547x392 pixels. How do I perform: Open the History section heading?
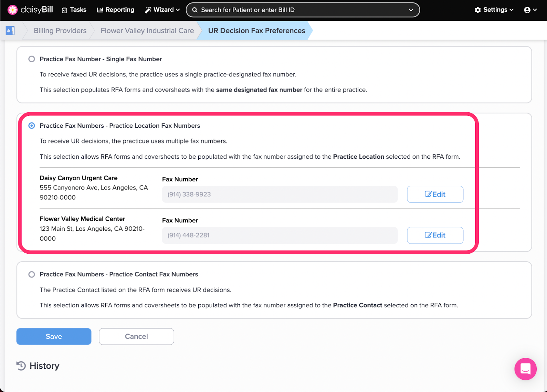[44, 366]
